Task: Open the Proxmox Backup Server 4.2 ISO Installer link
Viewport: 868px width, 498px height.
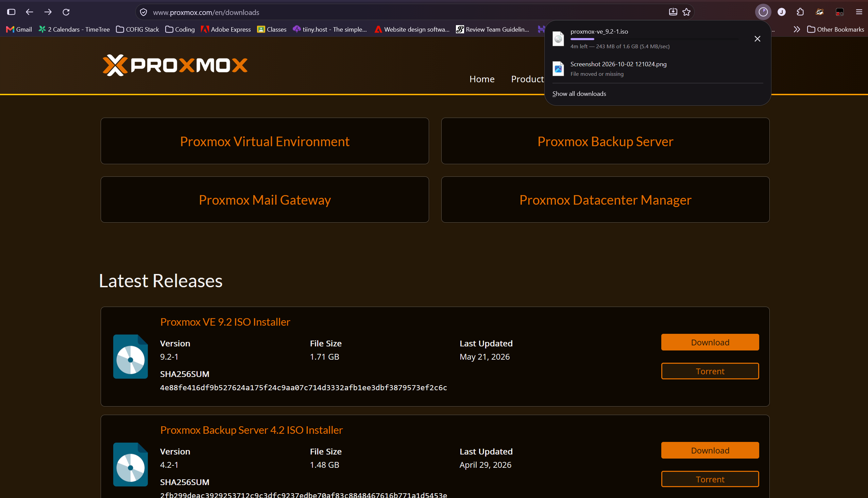Action: click(251, 430)
